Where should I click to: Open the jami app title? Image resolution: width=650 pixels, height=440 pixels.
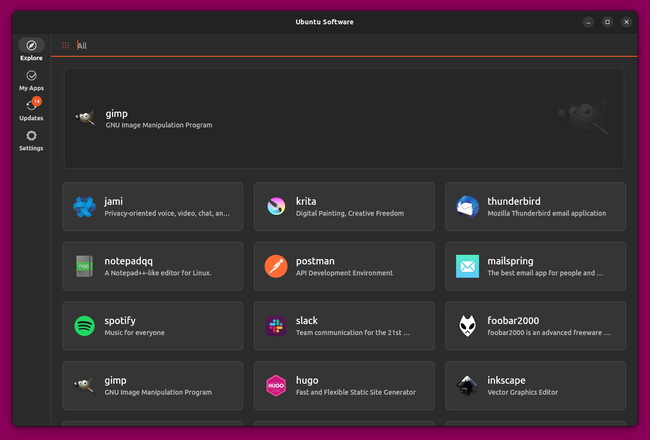point(113,202)
